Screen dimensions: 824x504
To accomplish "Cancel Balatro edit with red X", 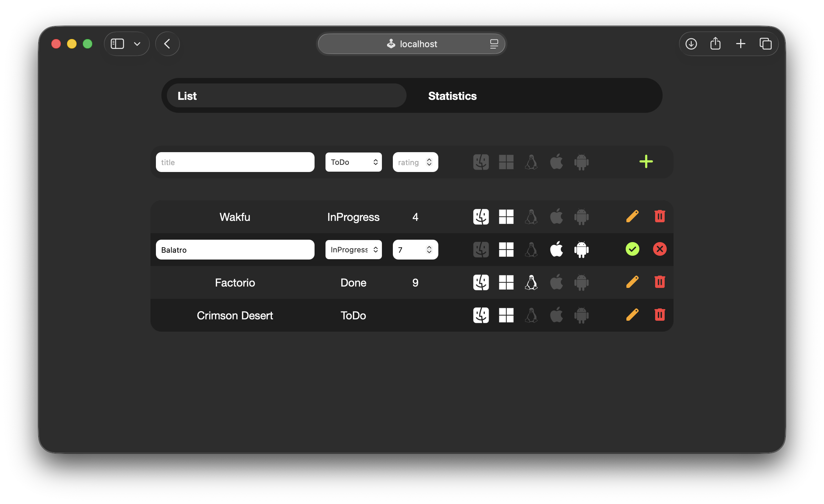I will click(x=660, y=249).
